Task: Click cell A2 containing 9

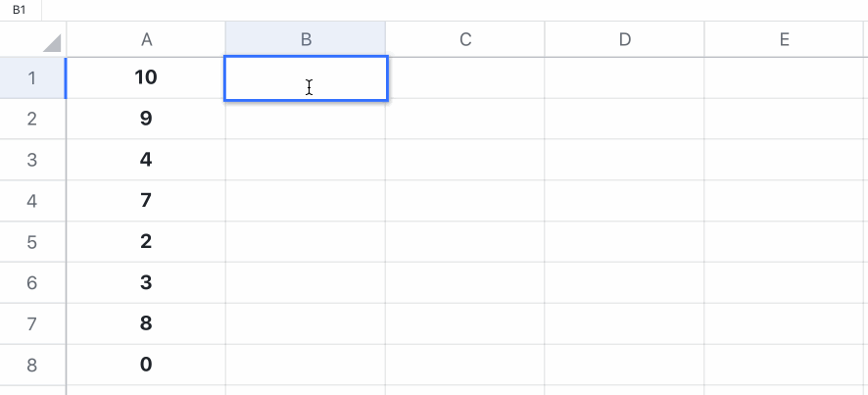Action: point(146,119)
